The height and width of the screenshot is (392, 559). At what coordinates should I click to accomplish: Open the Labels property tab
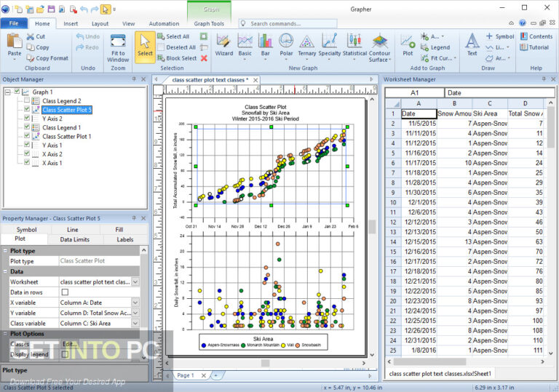124,239
